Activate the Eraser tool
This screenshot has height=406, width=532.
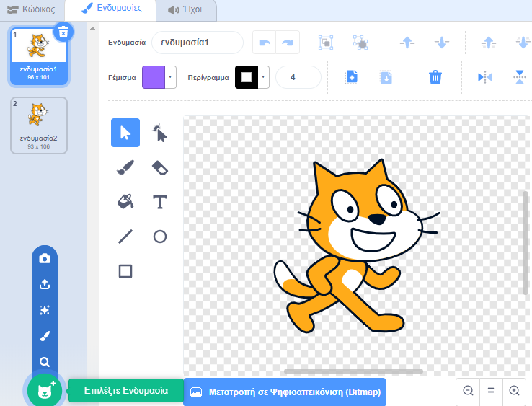160,167
